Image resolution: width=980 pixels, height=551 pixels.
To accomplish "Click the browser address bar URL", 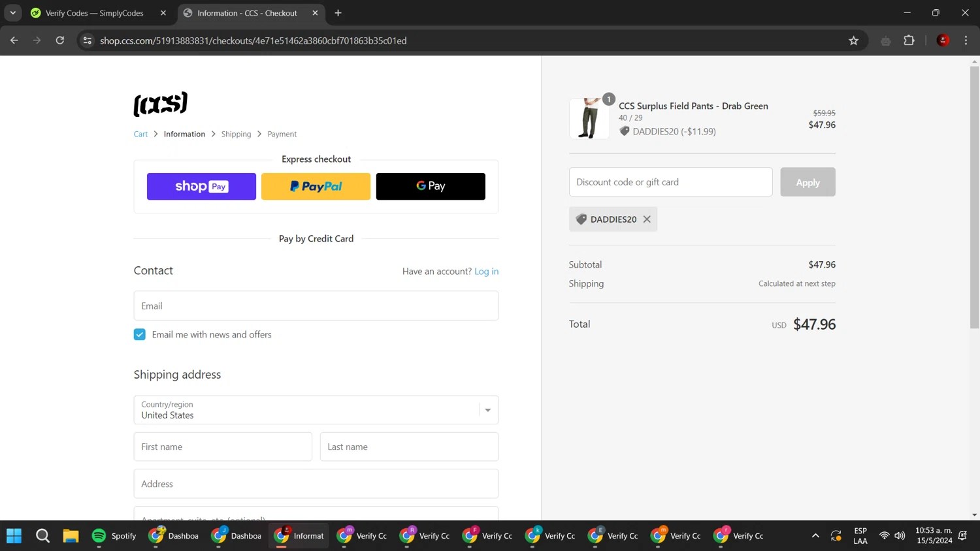I will 253,40.
